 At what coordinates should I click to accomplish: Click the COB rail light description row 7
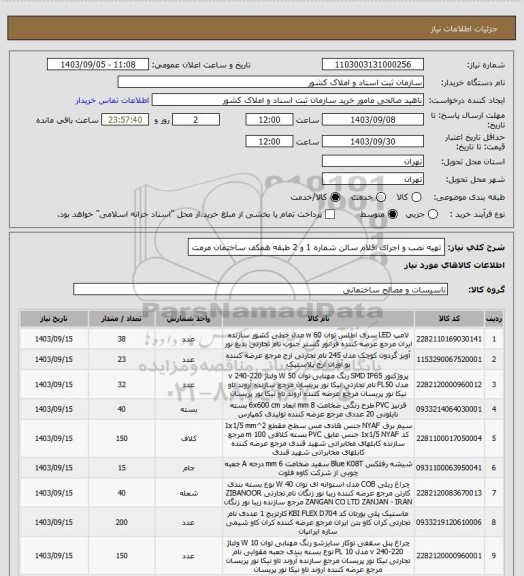pyautogui.click(x=318, y=493)
